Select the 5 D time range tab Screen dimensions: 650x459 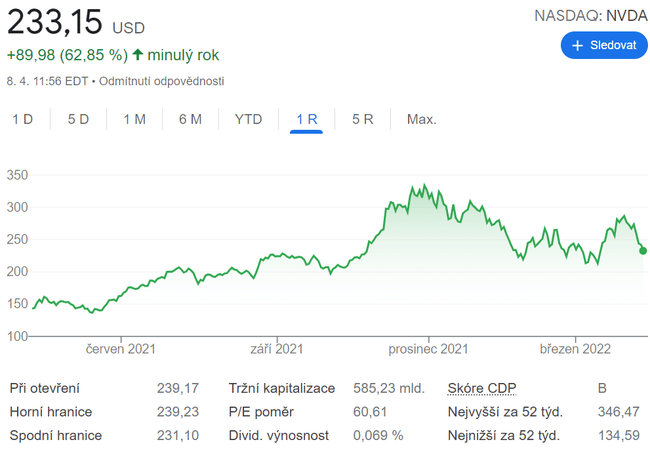78,119
